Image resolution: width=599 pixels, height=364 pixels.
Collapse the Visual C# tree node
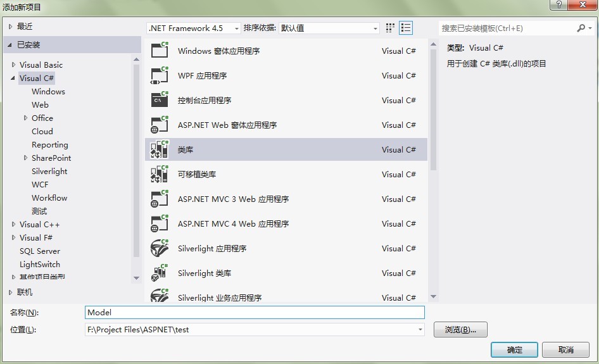click(x=13, y=78)
